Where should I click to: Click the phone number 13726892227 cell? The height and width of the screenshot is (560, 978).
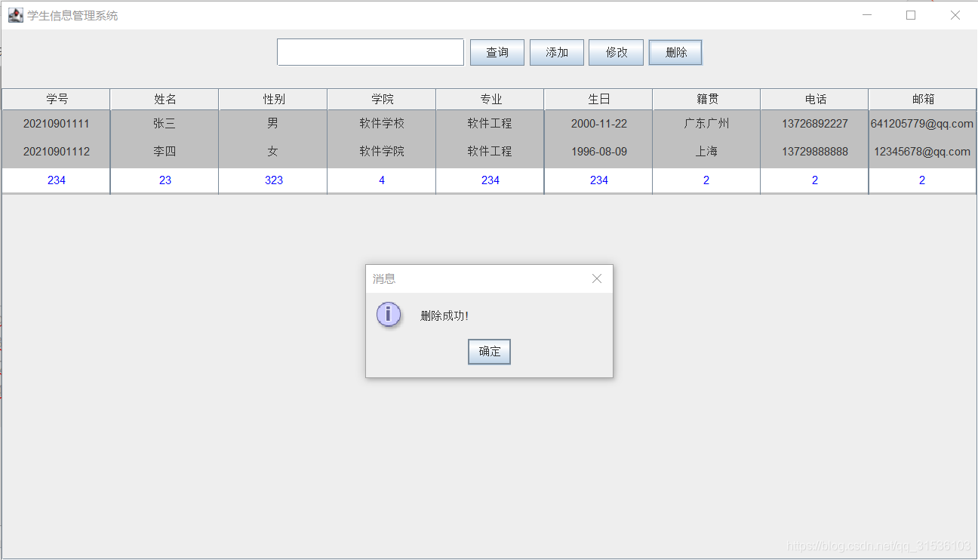pos(813,123)
